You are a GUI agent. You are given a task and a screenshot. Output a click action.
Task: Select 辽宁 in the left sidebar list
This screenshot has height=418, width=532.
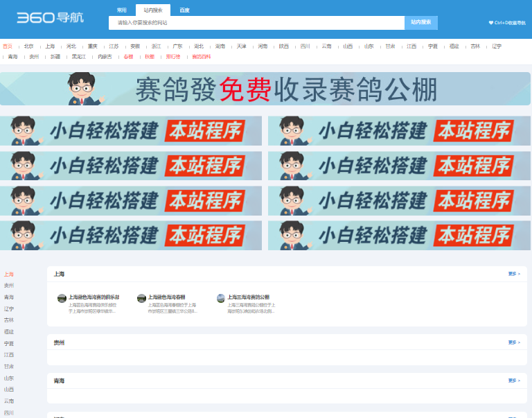coord(9,309)
